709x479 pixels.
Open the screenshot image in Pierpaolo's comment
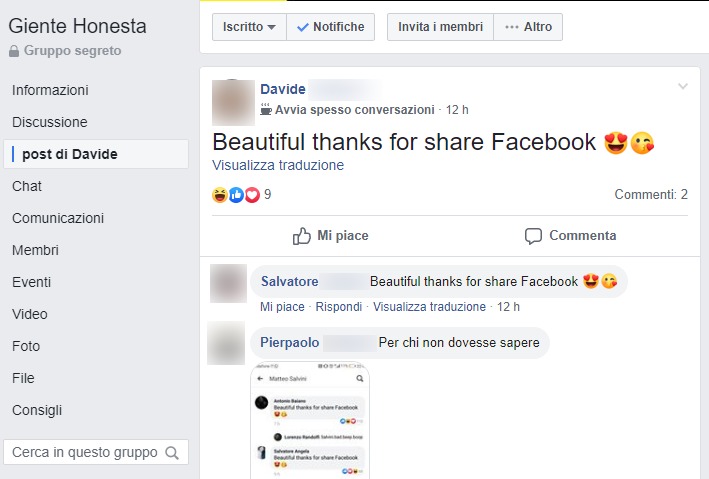click(310, 420)
